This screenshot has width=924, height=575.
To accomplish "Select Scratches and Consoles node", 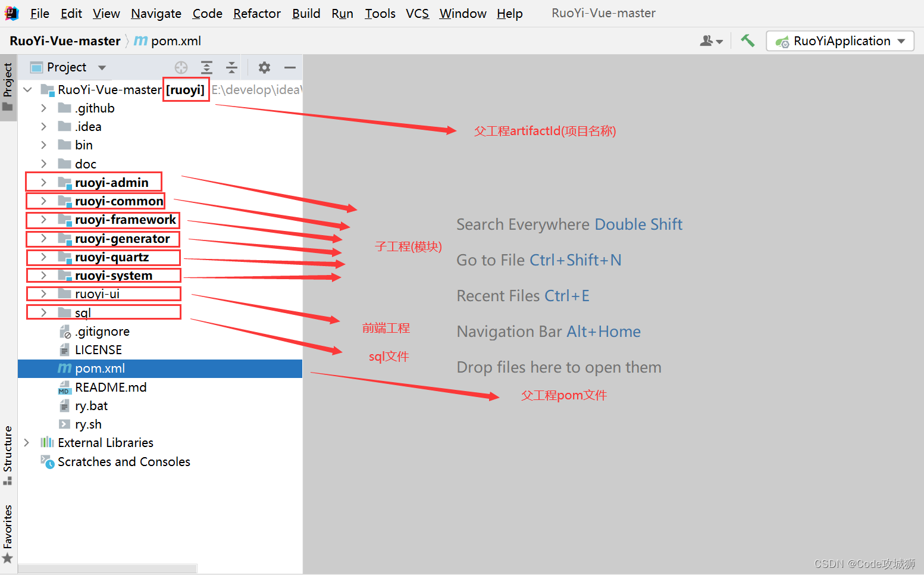I will [x=160, y=461].
